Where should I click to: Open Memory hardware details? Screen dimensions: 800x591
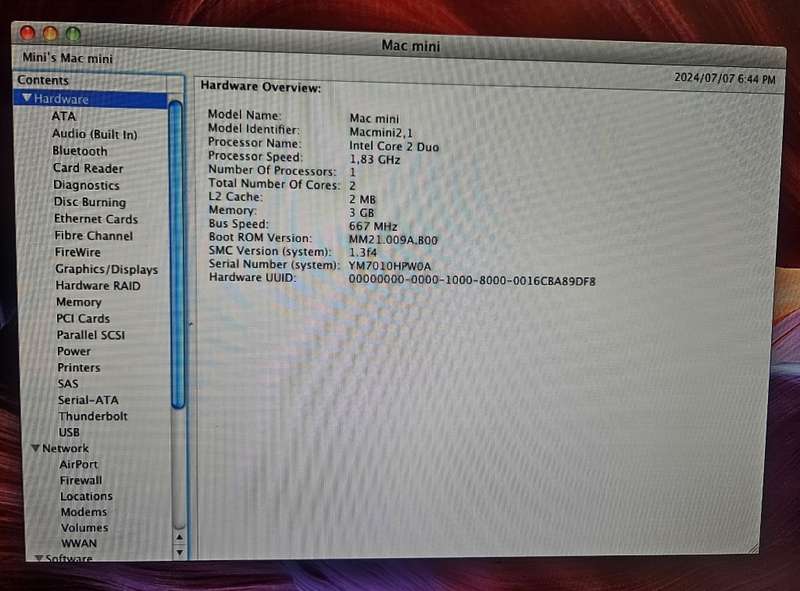[x=79, y=302]
